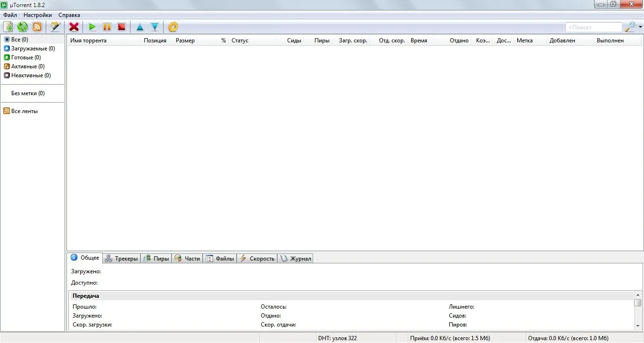Sort by Имя торрента column header
Image resolution: width=644 pixels, height=343 pixels.
104,41
